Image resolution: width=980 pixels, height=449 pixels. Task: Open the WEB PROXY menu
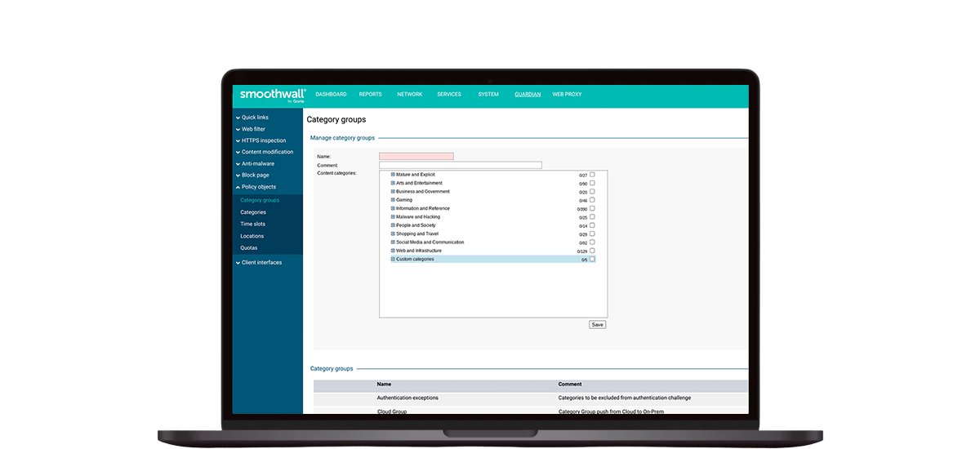point(567,95)
